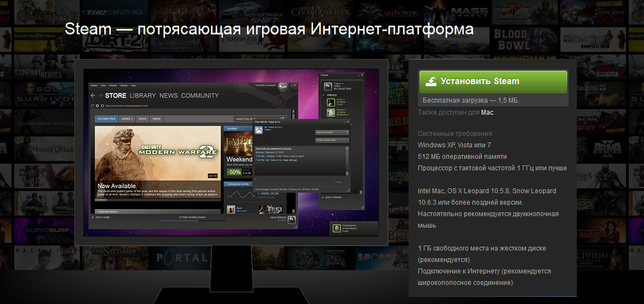
Task: Click the back arrow in Steam client
Action: [93, 96]
